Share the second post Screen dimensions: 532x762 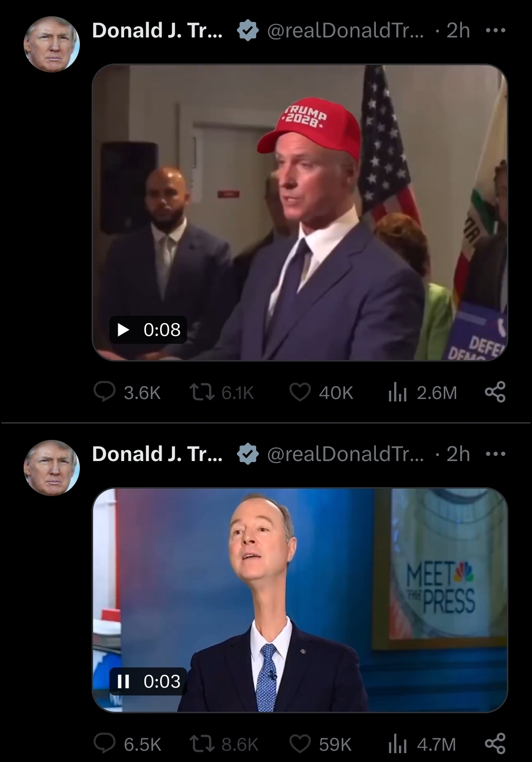point(495,743)
